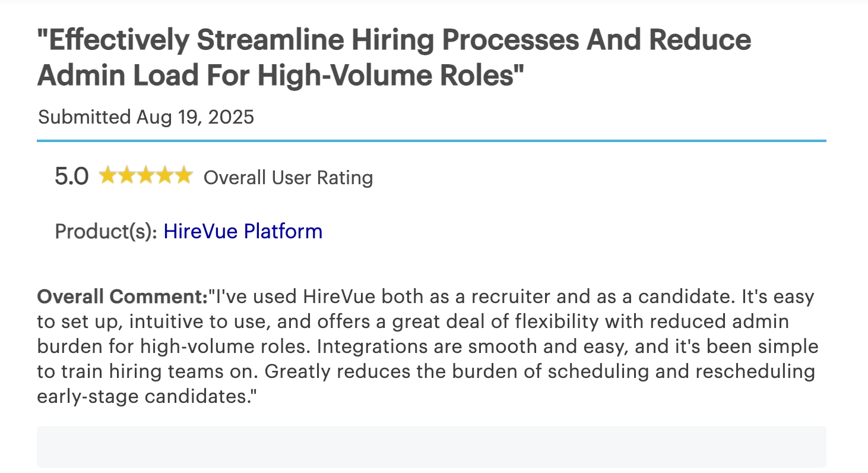Click the first yellow rating star
This screenshot has width=868, height=473.
pyautogui.click(x=108, y=176)
